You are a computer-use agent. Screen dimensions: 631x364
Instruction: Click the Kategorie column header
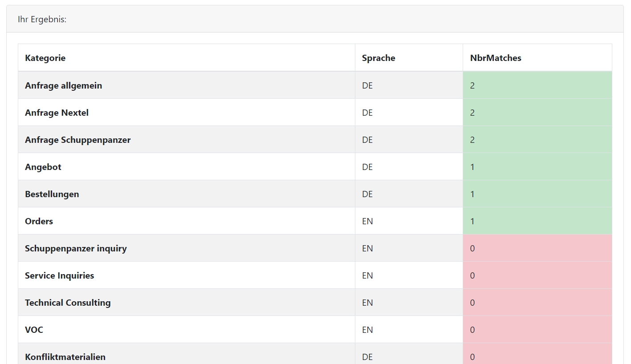45,58
